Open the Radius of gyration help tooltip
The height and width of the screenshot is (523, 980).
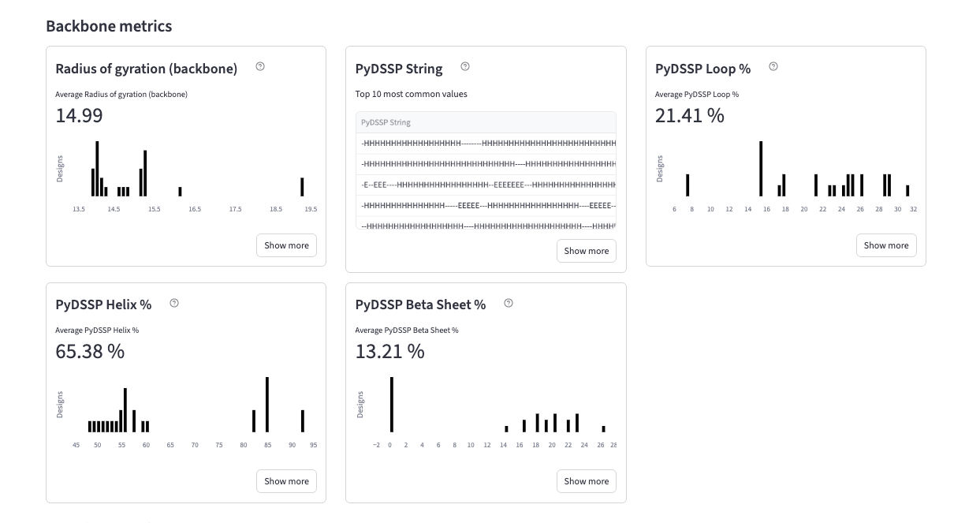(260, 67)
